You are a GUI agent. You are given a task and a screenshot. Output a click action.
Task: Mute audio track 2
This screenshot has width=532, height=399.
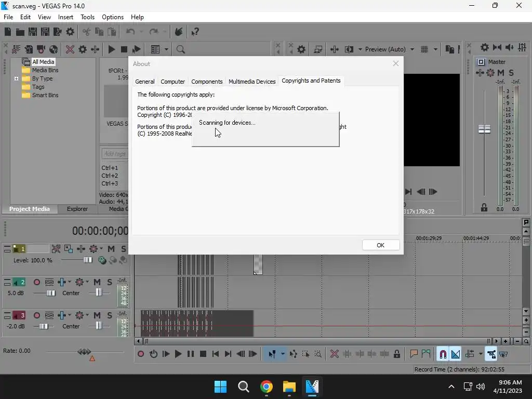(97, 282)
